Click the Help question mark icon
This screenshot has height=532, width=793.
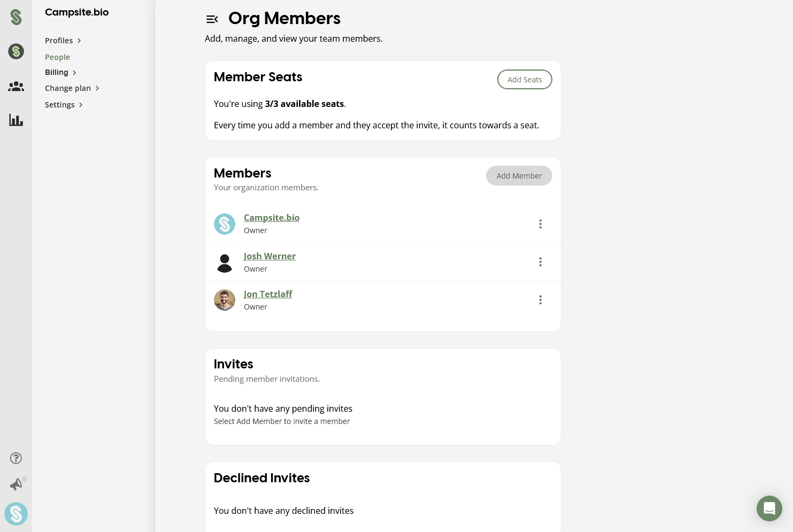16,458
